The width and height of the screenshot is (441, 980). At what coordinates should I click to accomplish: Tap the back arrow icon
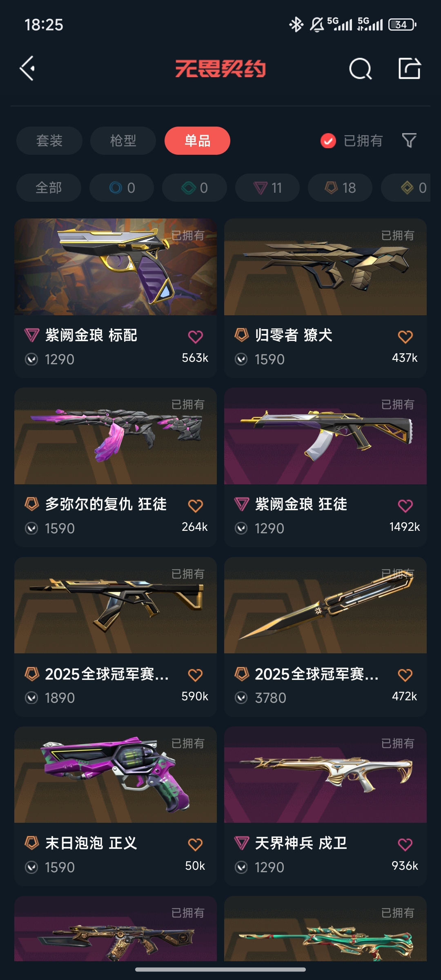point(27,68)
